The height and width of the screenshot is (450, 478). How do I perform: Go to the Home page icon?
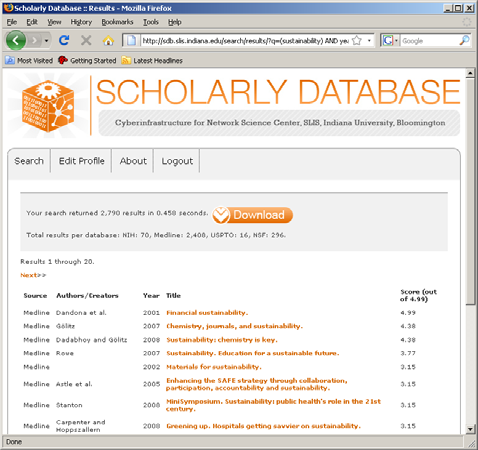[x=108, y=41]
